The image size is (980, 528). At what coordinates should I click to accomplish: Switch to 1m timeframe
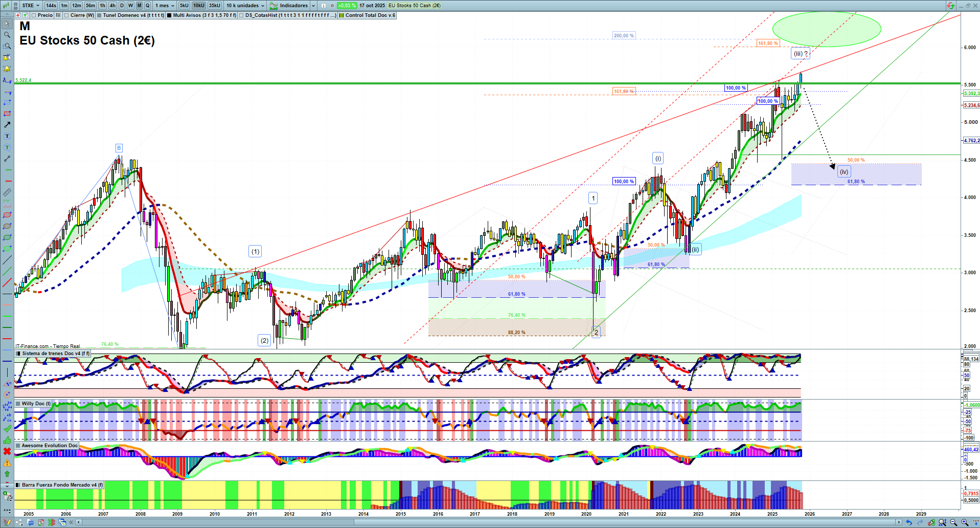click(x=64, y=6)
